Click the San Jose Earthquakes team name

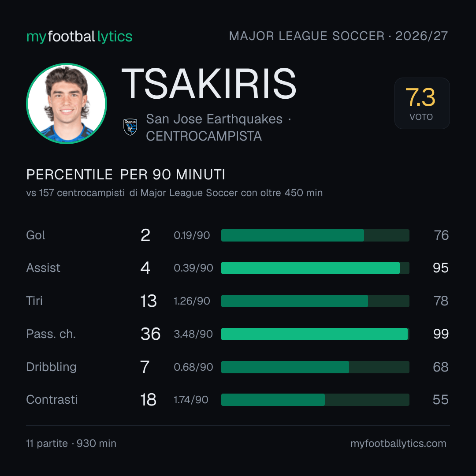pyautogui.click(x=214, y=119)
